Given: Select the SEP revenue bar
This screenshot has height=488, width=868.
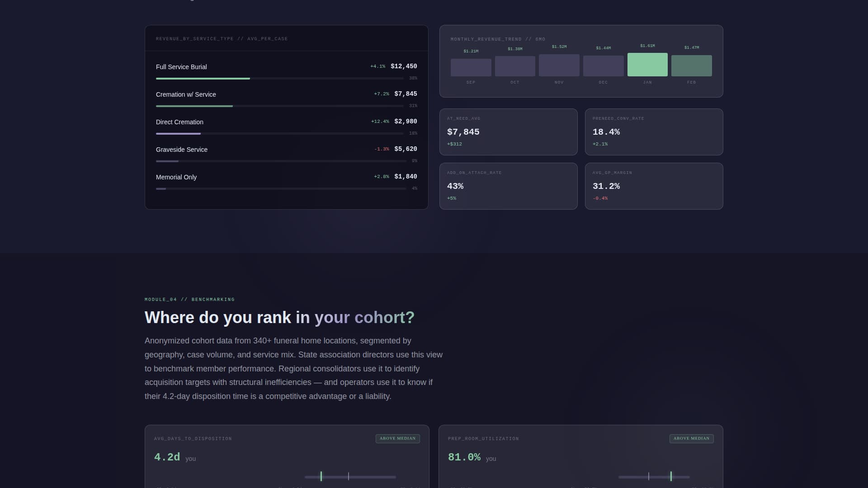Looking at the screenshot, I should [471, 67].
